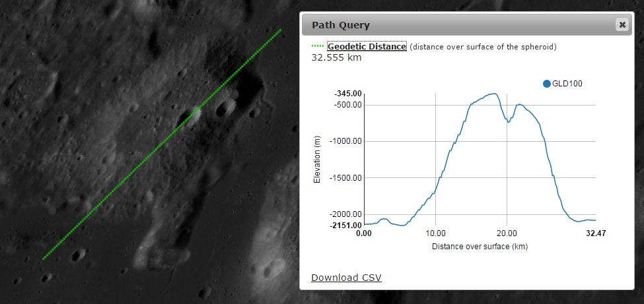
Task: Click the 0.00 distance axis label
Action: click(364, 233)
